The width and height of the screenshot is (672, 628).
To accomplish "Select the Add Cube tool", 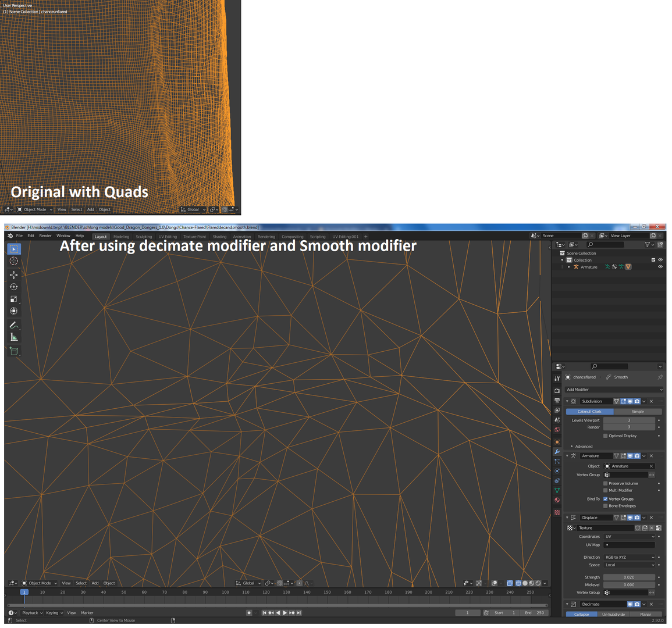I will click(14, 351).
